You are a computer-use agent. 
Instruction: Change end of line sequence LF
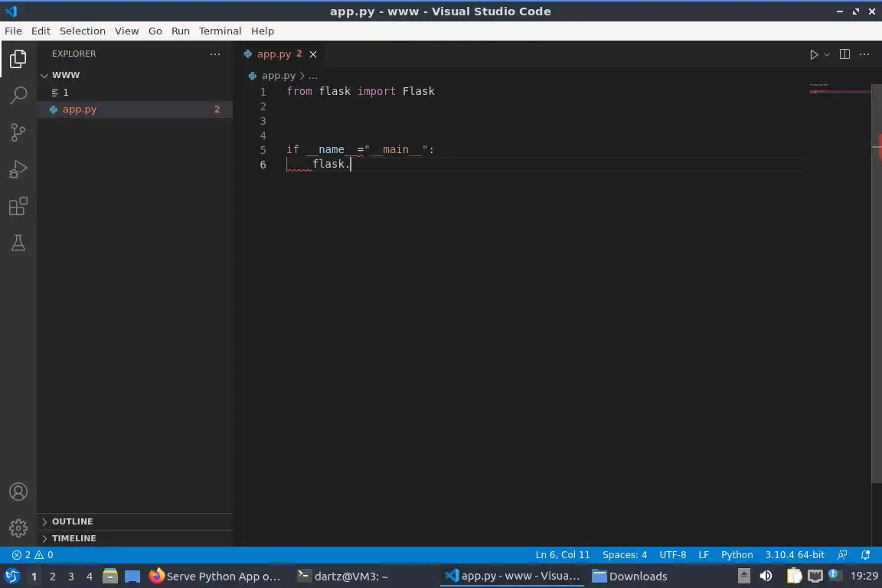(704, 555)
